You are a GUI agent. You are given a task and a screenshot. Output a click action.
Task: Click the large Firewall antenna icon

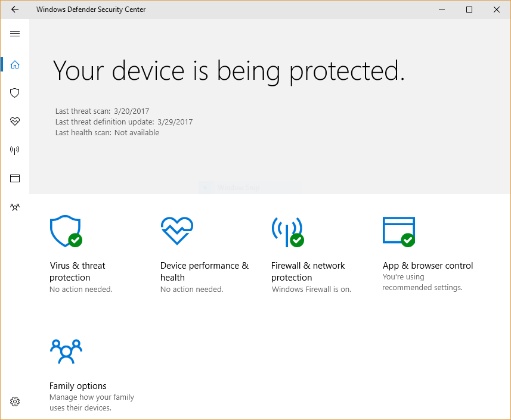tap(288, 232)
